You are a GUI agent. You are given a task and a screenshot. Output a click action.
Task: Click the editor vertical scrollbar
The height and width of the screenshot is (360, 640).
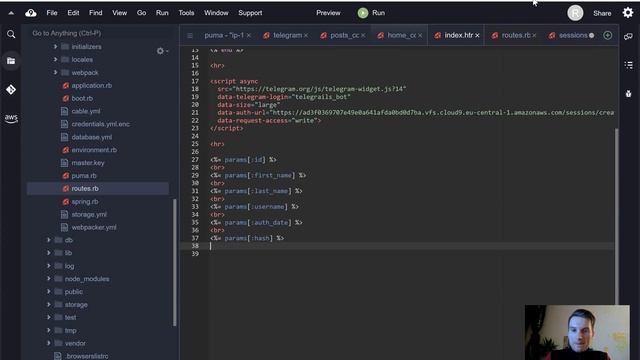(x=616, y=216)
